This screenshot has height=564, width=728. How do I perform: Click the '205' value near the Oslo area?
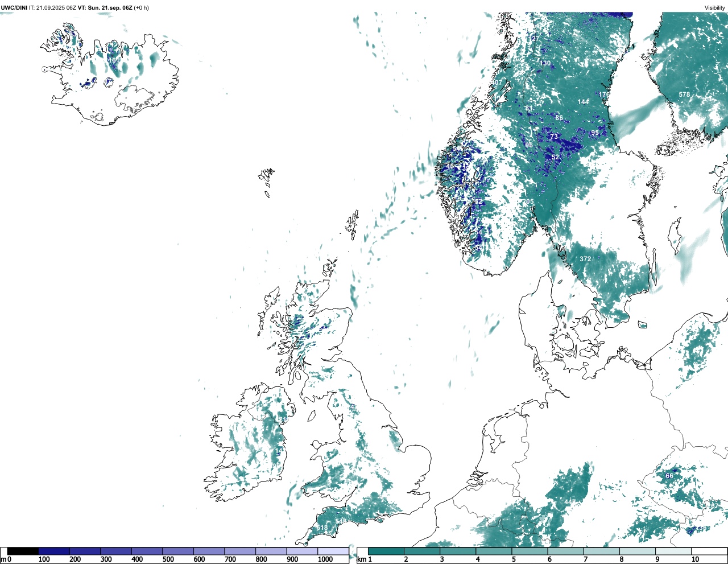point(528,202)
